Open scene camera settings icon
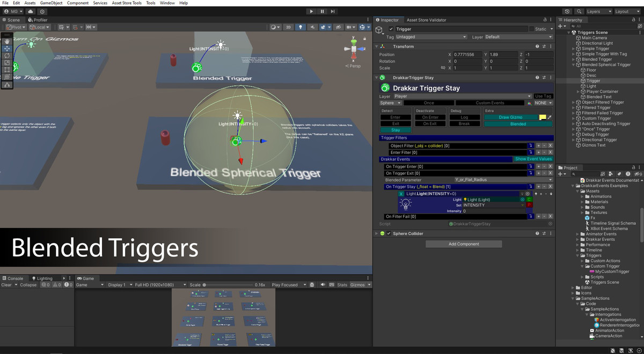Viewport: 644px width, 354px height. pos(351,27)
